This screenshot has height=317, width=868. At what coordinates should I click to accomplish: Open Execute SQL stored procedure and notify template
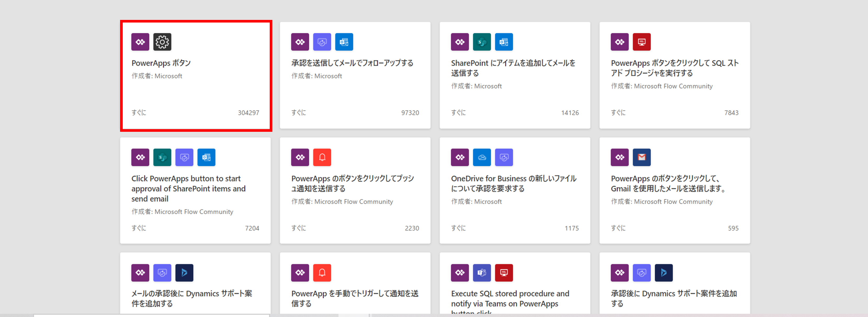point(510,302)
